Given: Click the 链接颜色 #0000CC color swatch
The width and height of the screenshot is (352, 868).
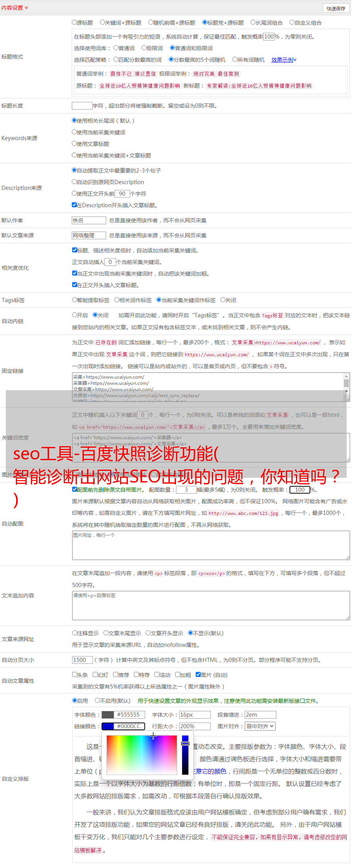Looking at the screenshot, I should [108, 726].
